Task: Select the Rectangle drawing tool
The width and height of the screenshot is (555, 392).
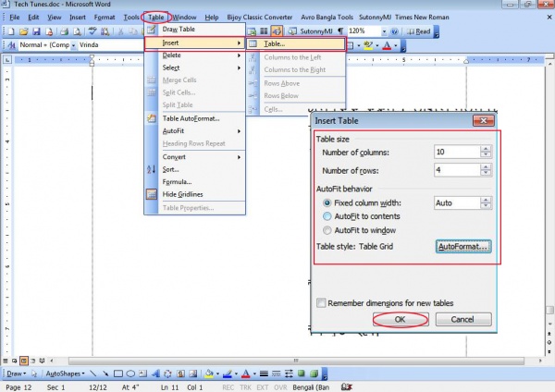Action: pos(118,374)
